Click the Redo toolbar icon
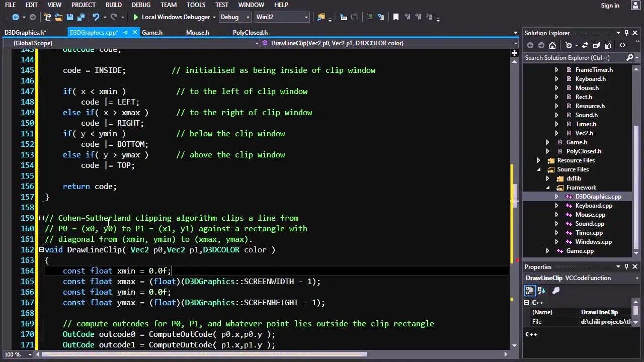Screen dimensions: 644x362 (x=114, y=17)
